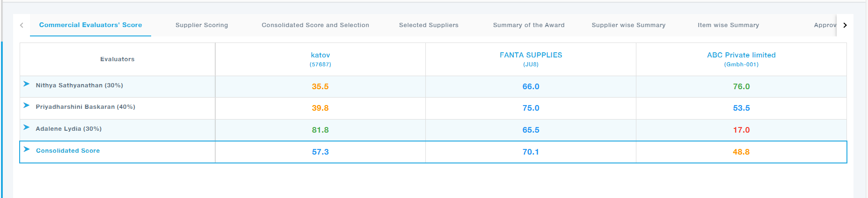The image size is (868, 198).
Task: Open the Supplier Scoring tab
Action: tap(202, 25)
